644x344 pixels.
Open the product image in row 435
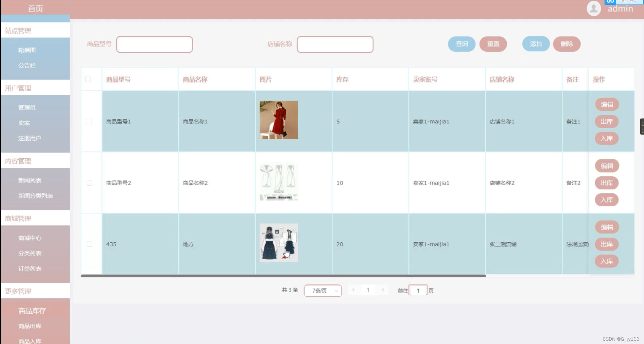278,243
